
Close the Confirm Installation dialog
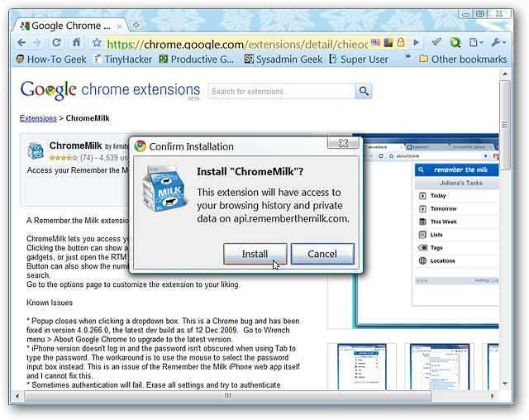coord(343,143)
